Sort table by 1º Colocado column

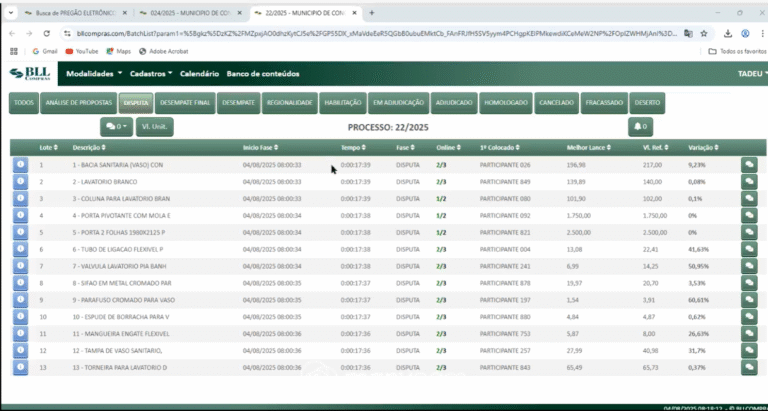[x=500, y=147]
